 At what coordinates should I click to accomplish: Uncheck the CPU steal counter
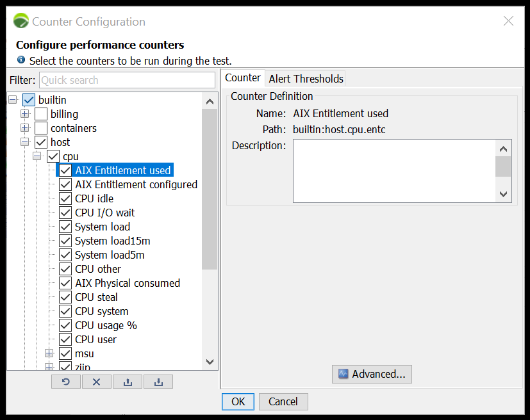click(x=65, y=297)
